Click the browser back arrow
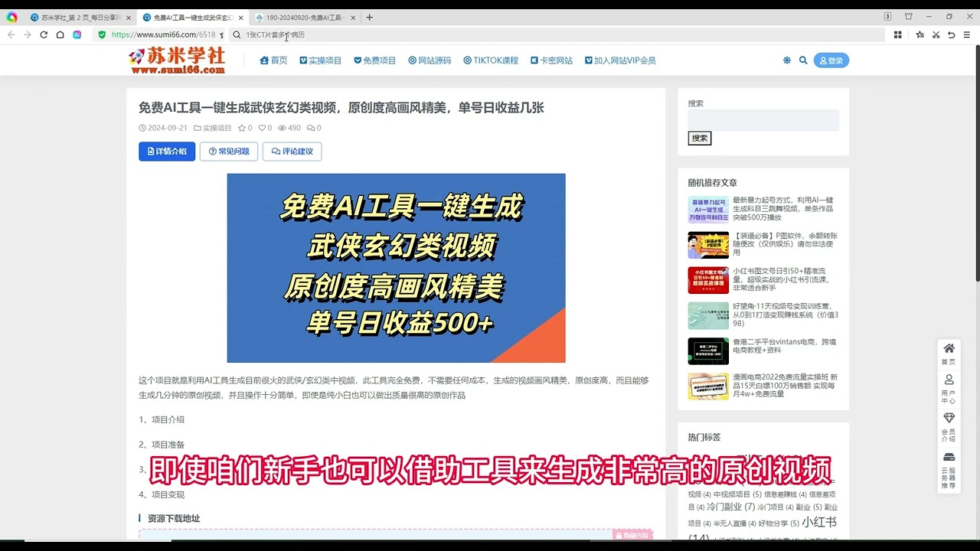This screenshot has width=980, height=551. (x=11, y=34)
